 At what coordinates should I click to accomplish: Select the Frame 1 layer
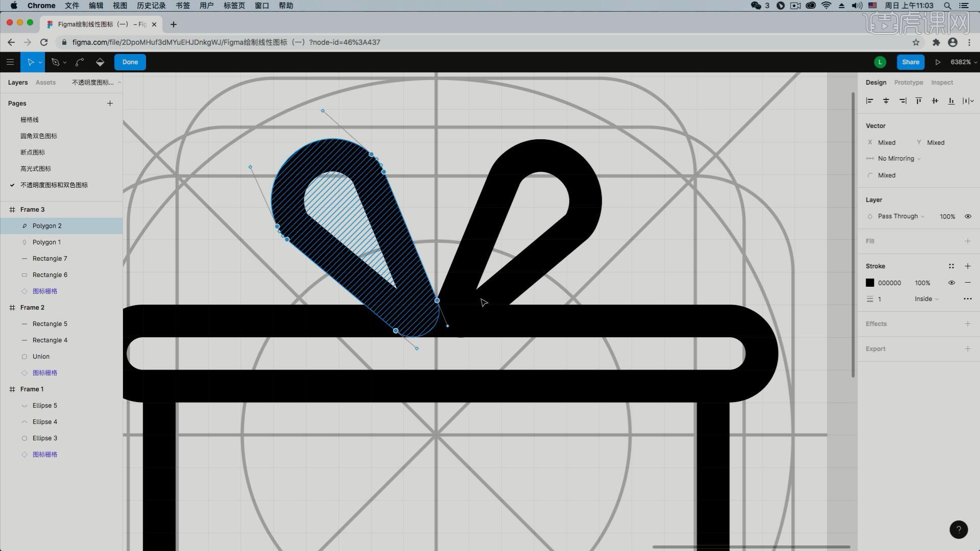point(61,389)
